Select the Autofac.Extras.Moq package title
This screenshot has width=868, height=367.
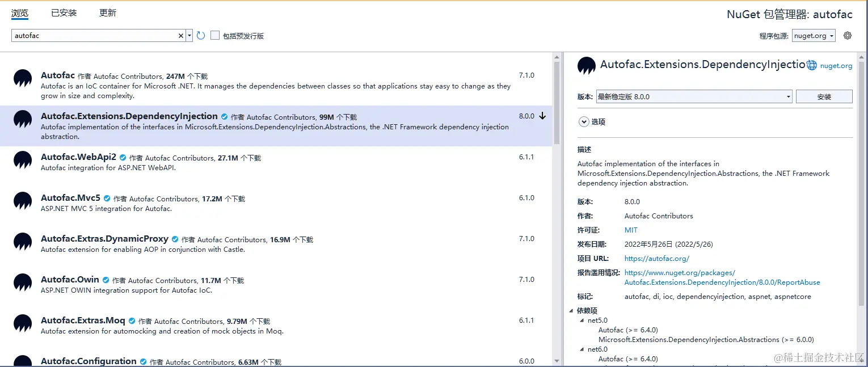pyautogui.click(x=83, y=320)
